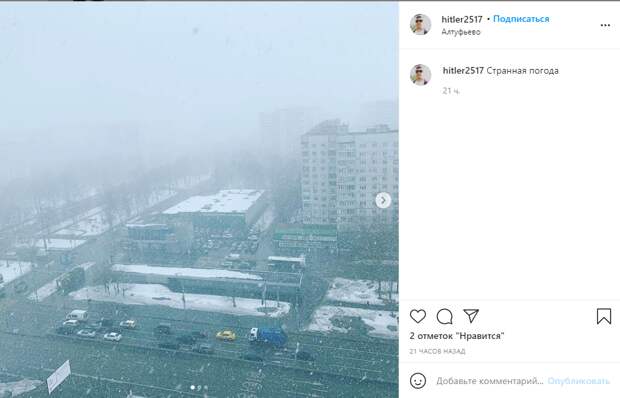Publish comment with Опубликовать button

pyautogui.click(x=578, y=381)
